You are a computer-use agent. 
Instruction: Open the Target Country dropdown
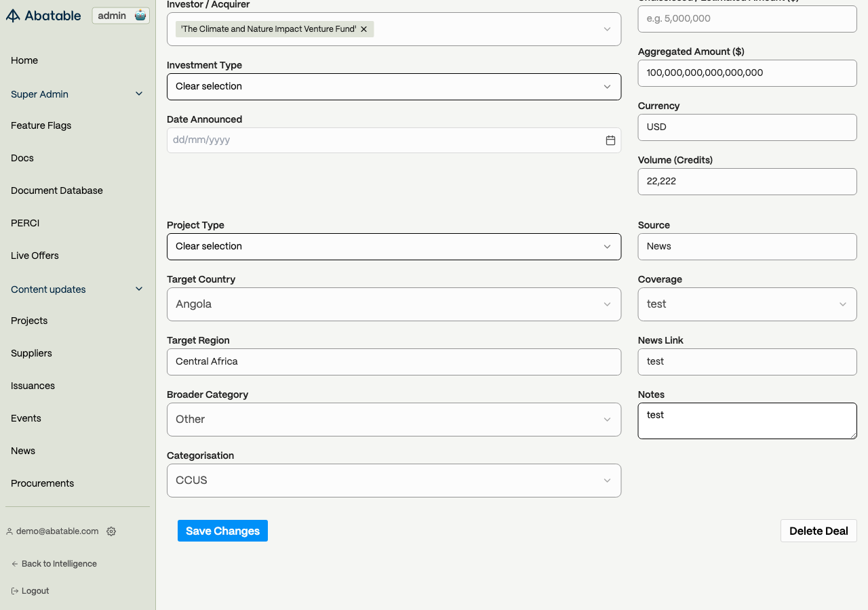click(394, 304)
